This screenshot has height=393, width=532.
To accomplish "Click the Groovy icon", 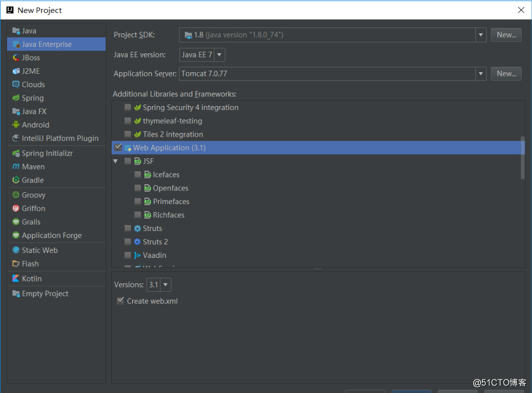I will 16,195.
